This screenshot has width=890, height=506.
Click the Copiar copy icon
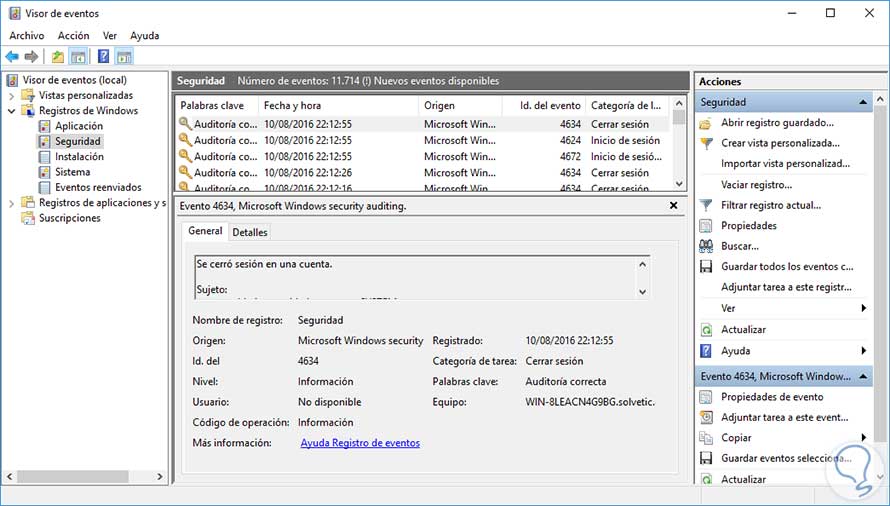point(706,438)
